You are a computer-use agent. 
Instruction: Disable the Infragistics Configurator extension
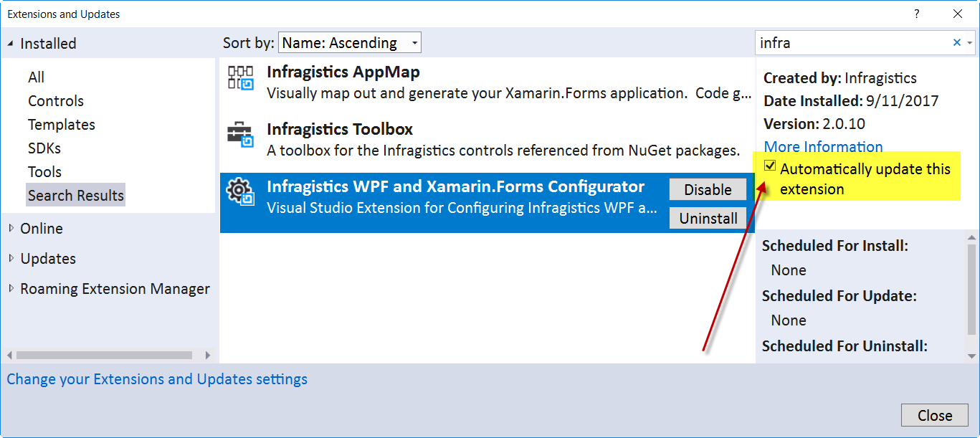(x=708, y=190)
